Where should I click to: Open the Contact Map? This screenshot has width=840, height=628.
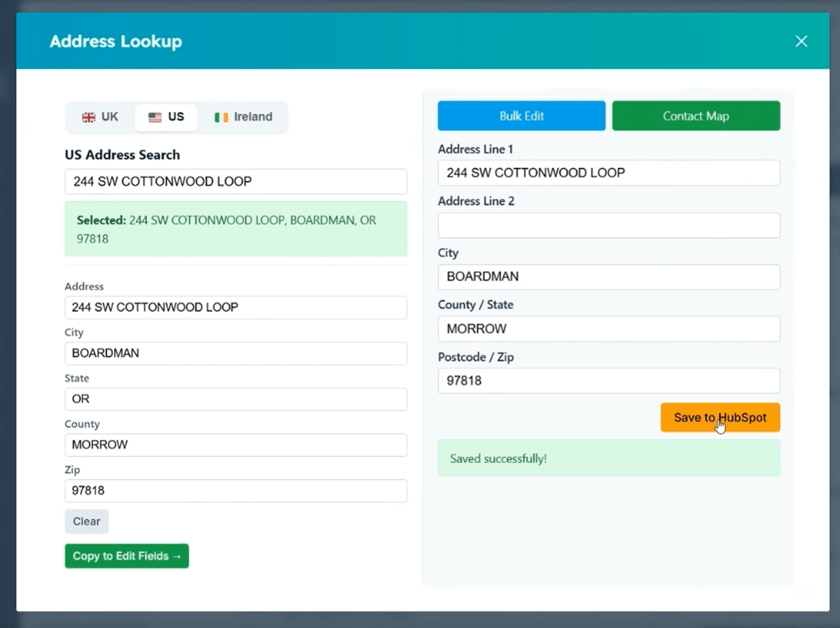695,116
